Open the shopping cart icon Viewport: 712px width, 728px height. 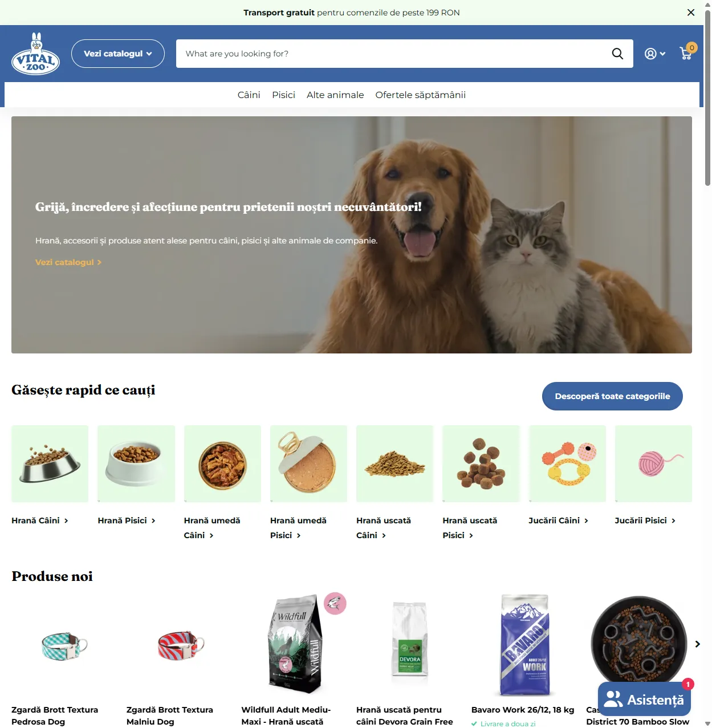(686, 53)
